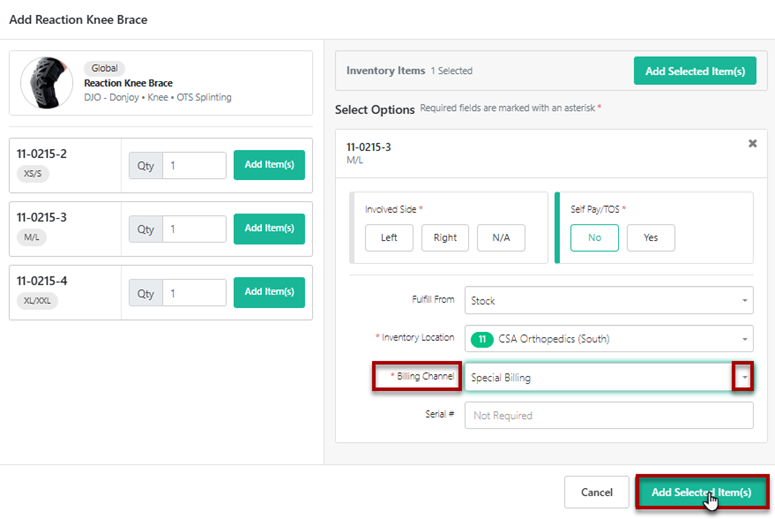
Task: Select Right for Involved Side
Action: [445, 238]
